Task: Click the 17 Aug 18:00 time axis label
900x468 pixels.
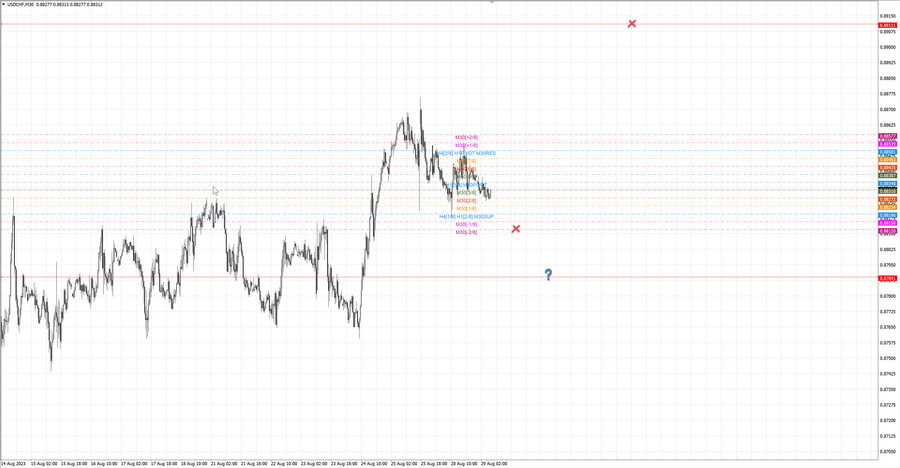Action: pyautogui.click(x=164, y=463)
